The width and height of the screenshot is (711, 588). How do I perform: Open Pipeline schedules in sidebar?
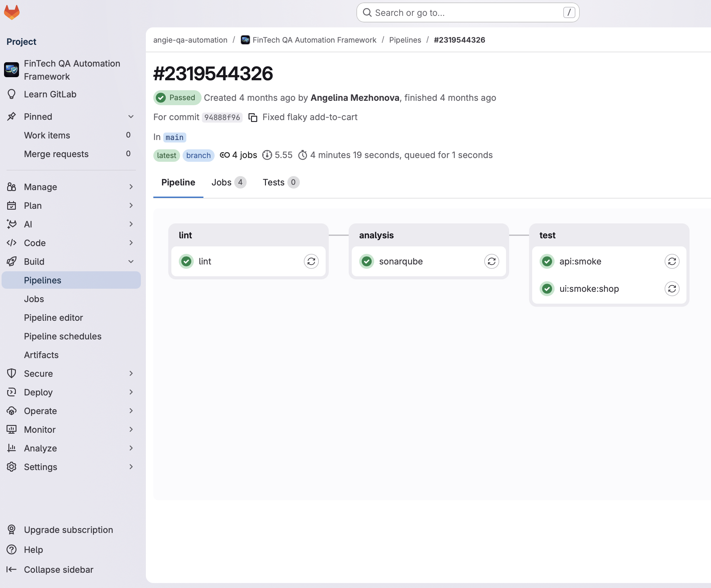(x=71, y=336)
